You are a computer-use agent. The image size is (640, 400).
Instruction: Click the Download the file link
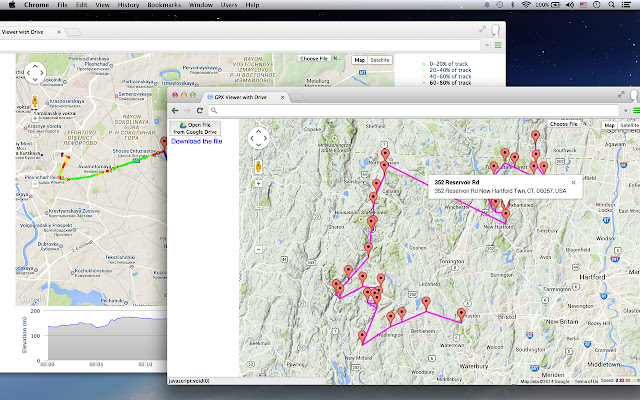pyautogui.click(x=196, y=142)
